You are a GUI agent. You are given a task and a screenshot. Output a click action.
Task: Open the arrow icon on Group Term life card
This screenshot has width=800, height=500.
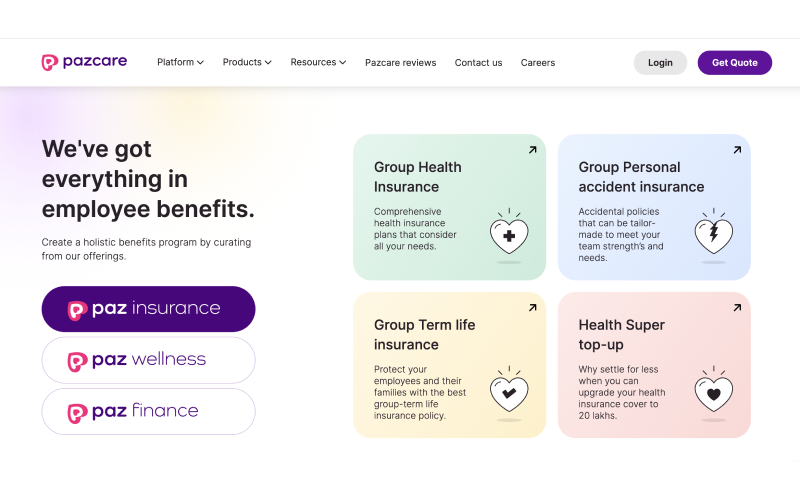[x=533, y=308]
